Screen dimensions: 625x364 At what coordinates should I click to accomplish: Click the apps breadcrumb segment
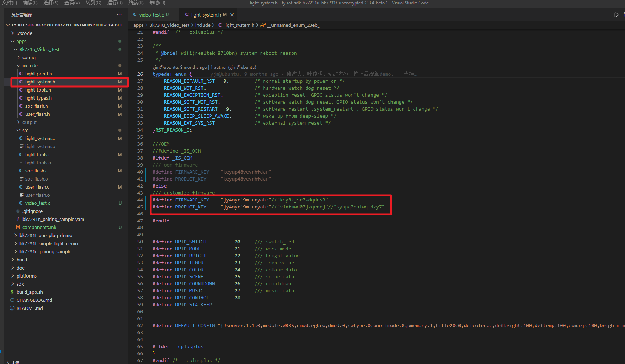point(139,25)
